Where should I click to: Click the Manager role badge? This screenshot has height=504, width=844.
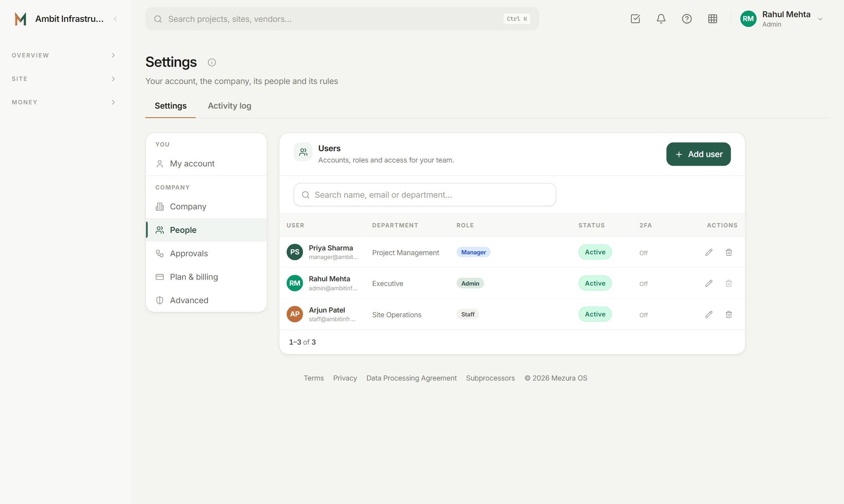coord(473,252)
